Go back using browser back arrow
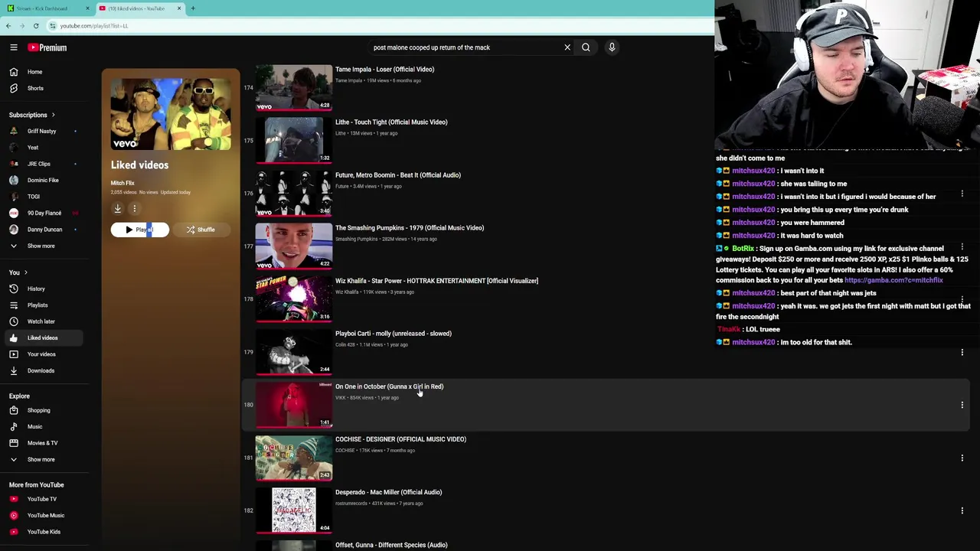This screenshot has height=551, width=980. 8,26
